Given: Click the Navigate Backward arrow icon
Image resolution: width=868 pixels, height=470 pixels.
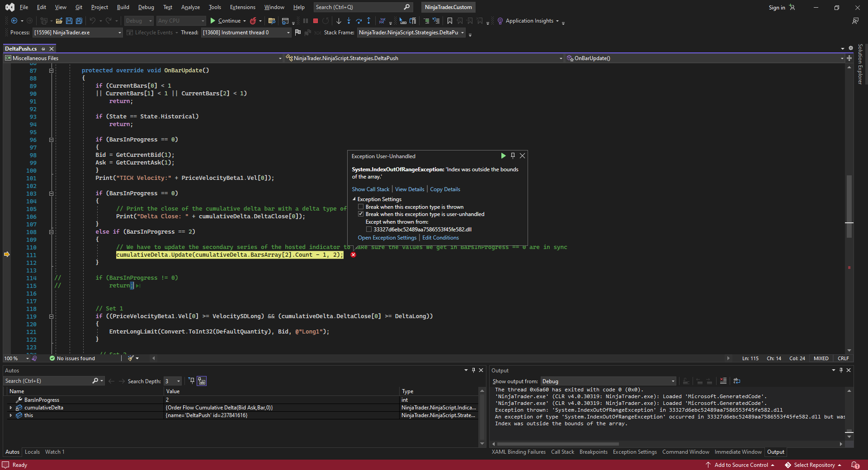Looking at the screenshot, I should (x=14, y=21).
